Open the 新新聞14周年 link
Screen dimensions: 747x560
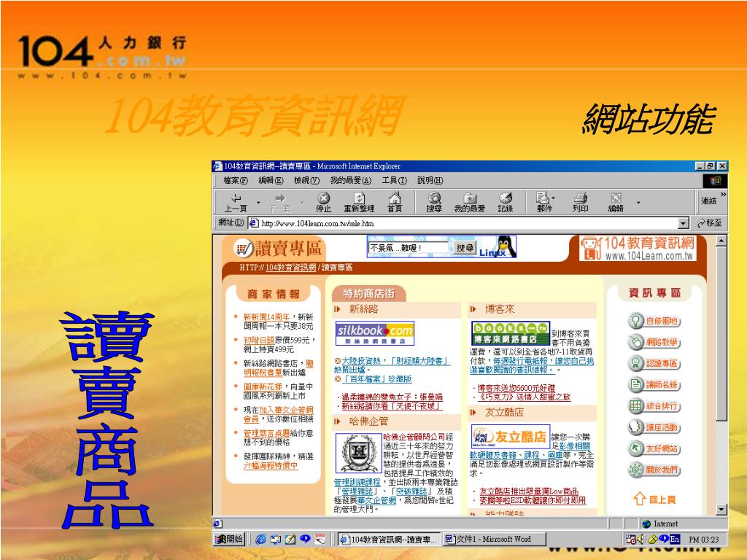(266, 316)
